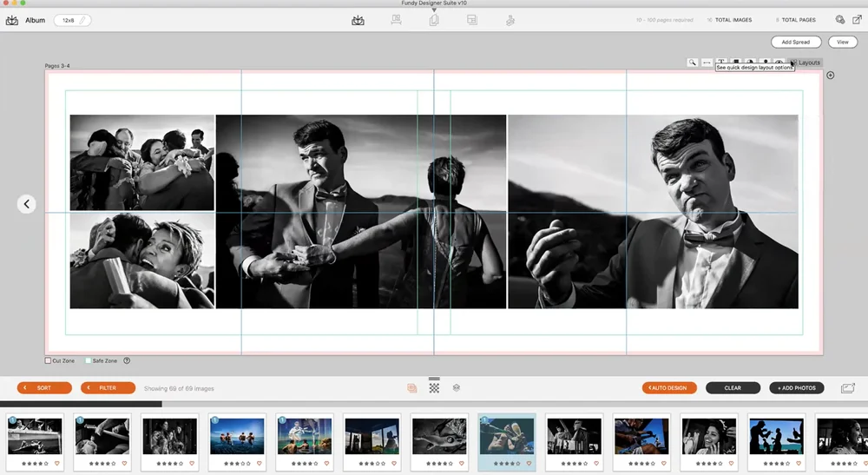Open the Album Builder module icon
868x475 pixels.
pyautogui.click(x=358, y=20)
